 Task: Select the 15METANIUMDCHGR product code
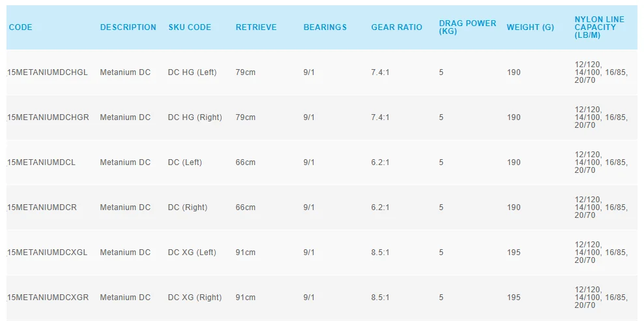click(x=48, y=117)
